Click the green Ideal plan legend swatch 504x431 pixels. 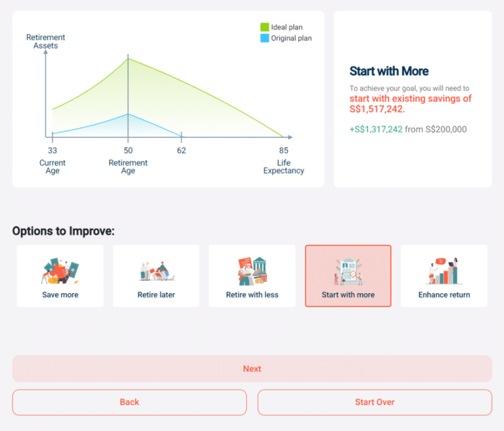coord(264,28)
